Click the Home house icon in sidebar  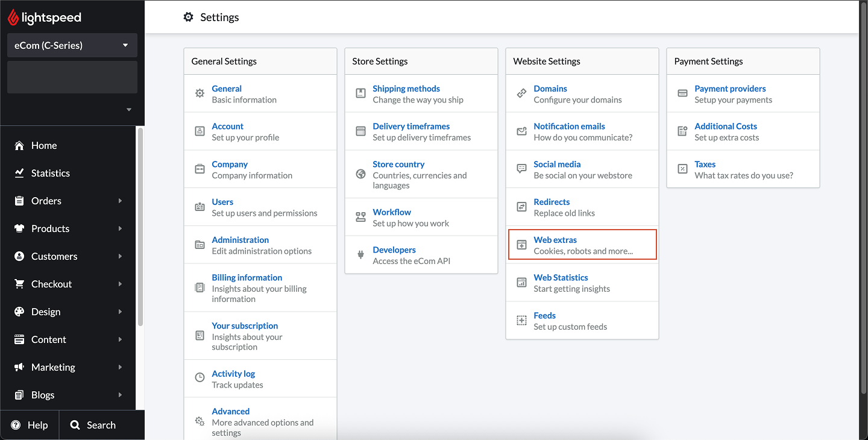point(19,145)
